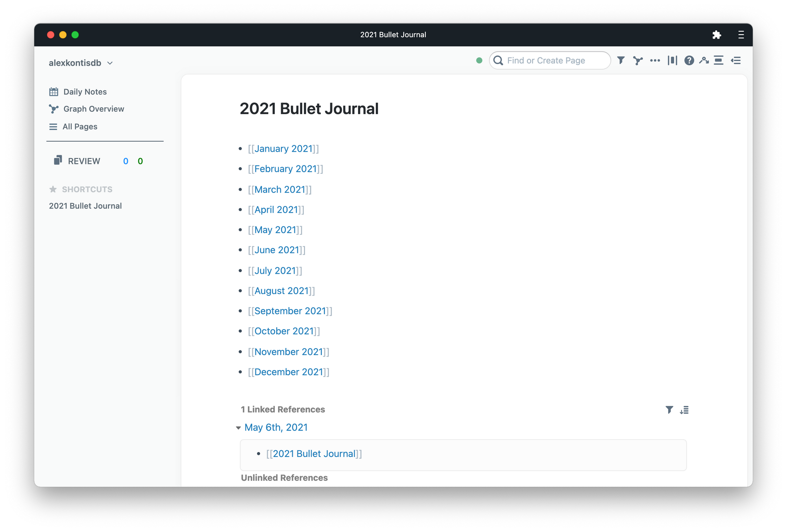Image resolution: width=787 pixels, height=532 pixels.
Task: Open 2021 Bullet Journal shortcut
Action: click(x=85, y=206)
